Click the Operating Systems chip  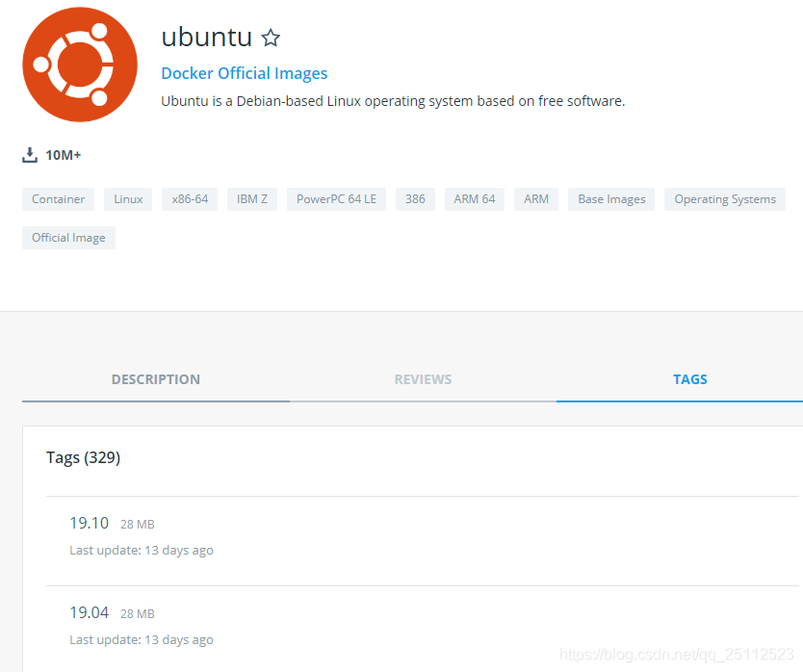pyautogui.click(x=725, y=199)
